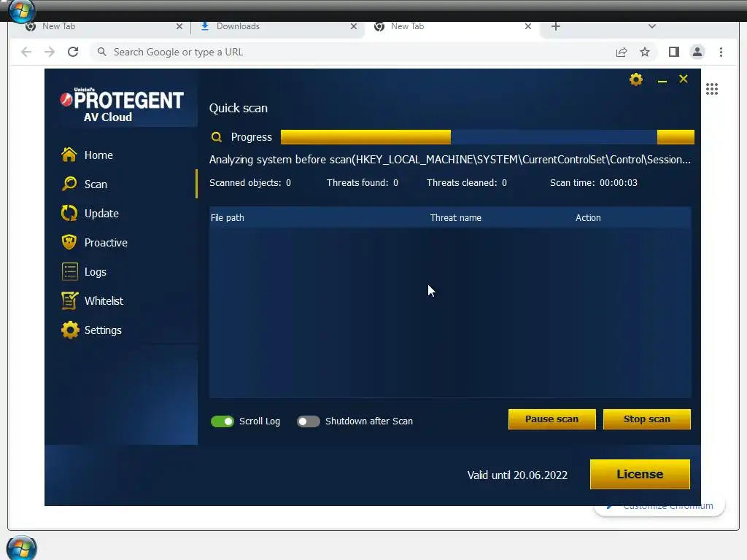This screenshot has height=560, width=747.
Task: Click the gear icon in Protegent title bar
Action: point(636,79)
